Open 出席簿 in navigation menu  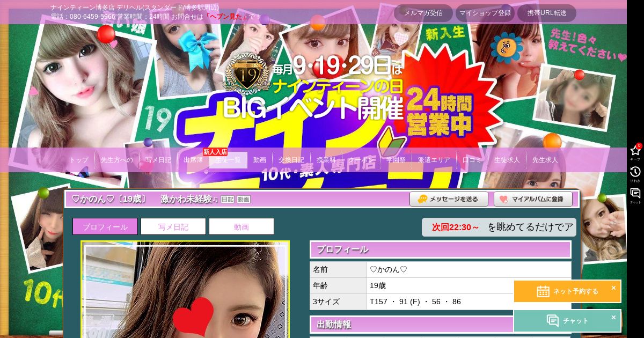point(193,160)
